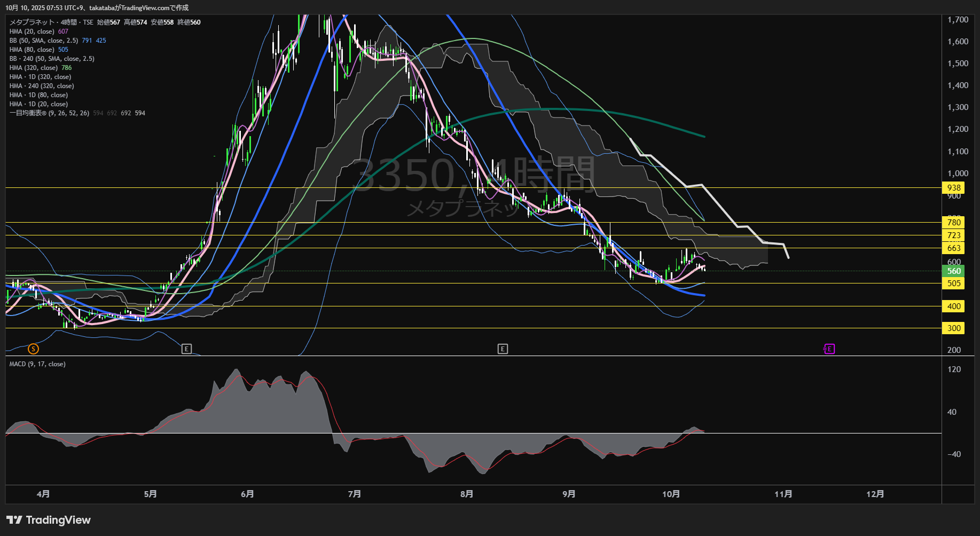Screen dimensions: 980x536
Task: Click the earnings E marker in mid-May
Action: [186, 349]
